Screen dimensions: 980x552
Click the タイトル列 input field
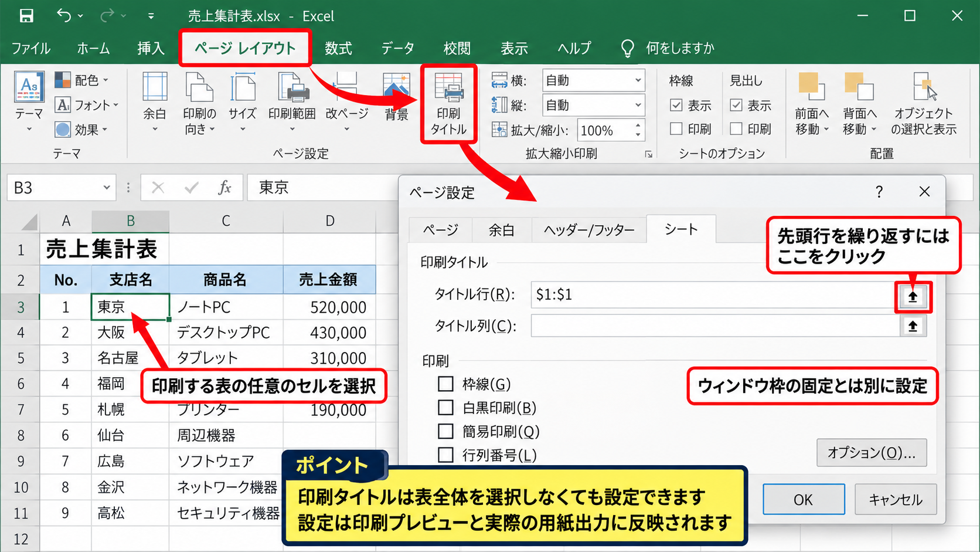point(715,326)
